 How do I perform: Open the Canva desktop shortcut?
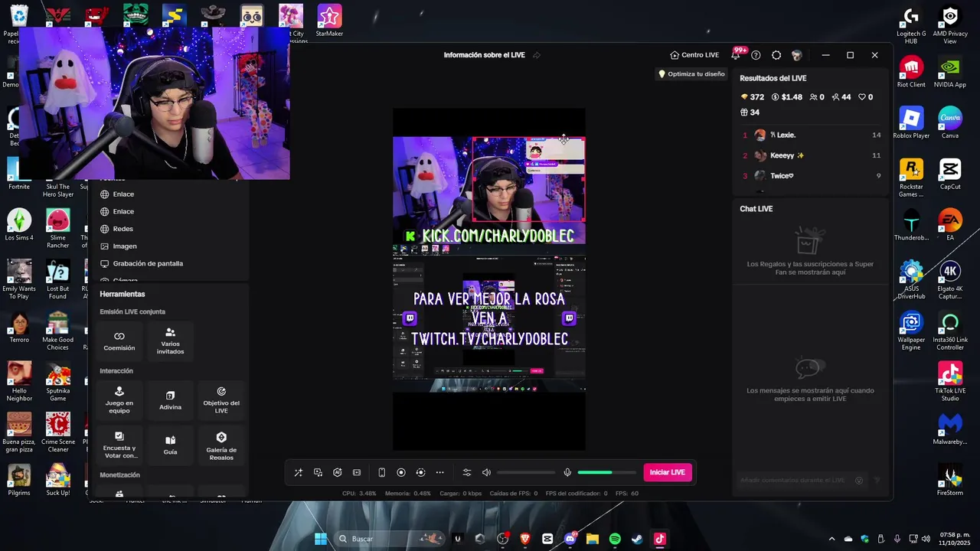point(950,122)
